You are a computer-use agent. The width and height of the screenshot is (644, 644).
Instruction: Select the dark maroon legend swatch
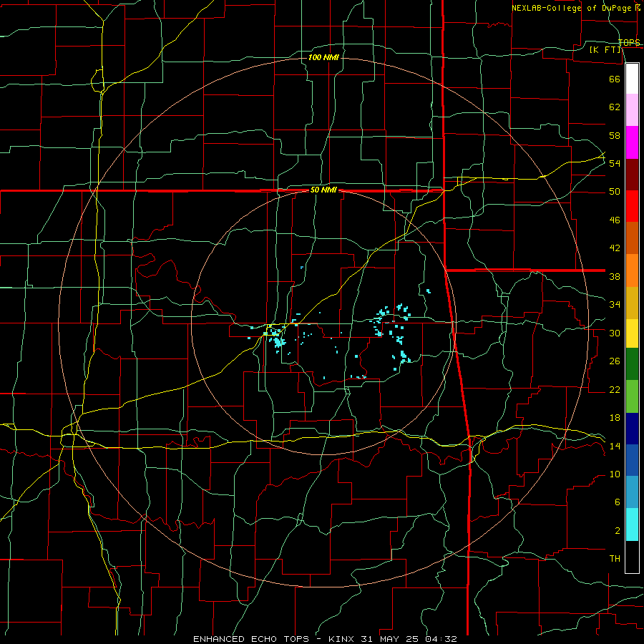632,175
